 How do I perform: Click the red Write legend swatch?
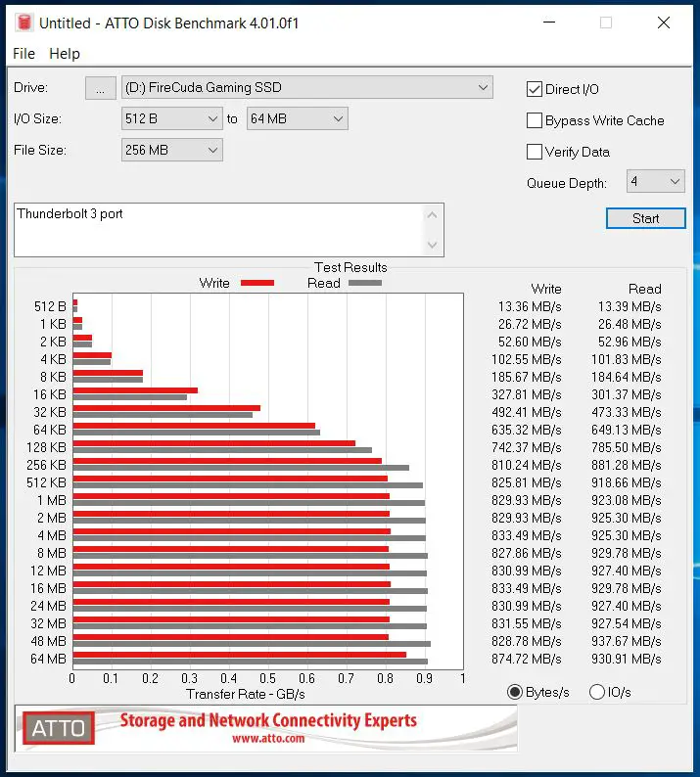[x=257, y=283]
